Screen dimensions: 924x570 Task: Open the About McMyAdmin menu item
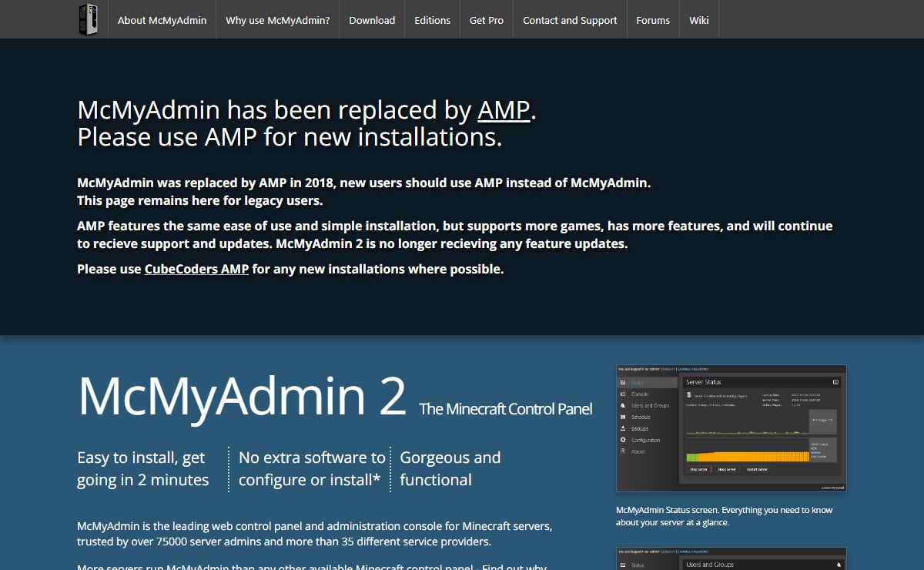point(162,20)
